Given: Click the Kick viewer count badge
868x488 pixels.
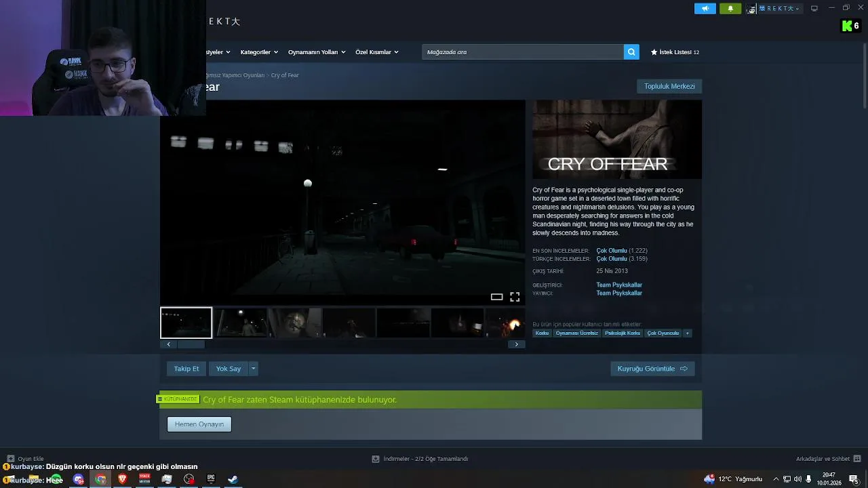Looking at the screenshot, I should pyautogui.click(x=850, y=26).
